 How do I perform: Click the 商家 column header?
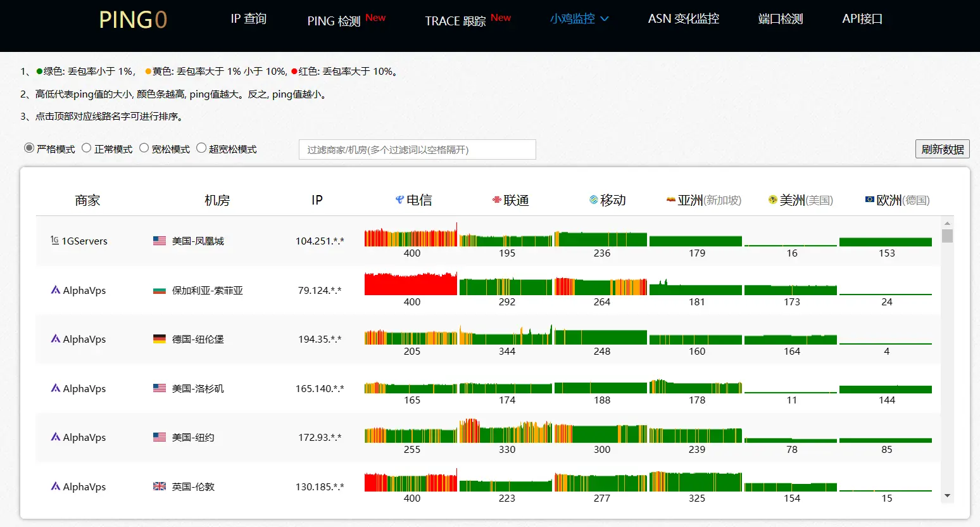(87, 200)
